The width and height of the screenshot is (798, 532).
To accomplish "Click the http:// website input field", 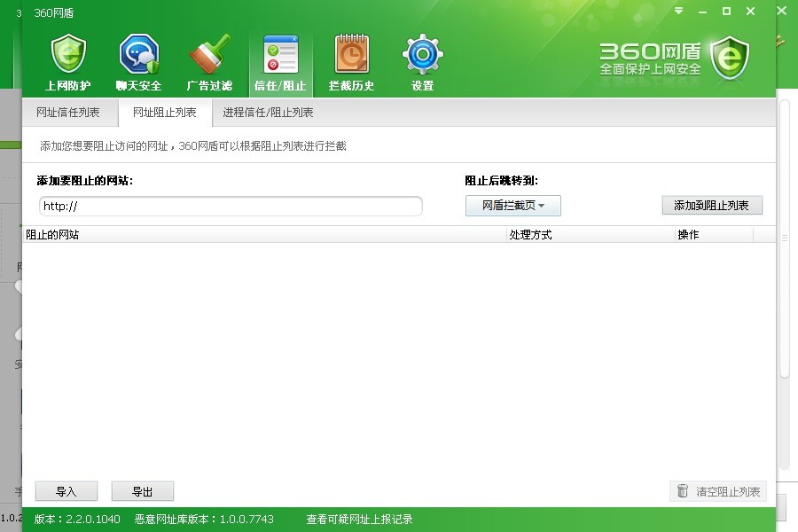I will pos(231,207).
